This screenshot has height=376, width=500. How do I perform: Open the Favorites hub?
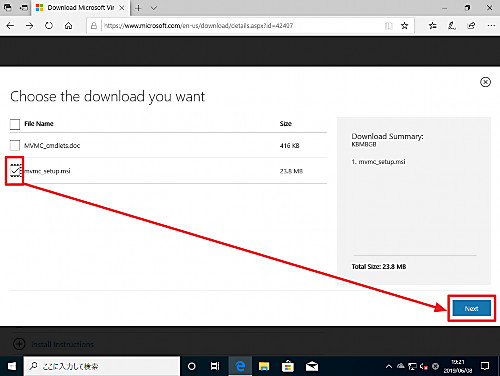pos(432,26)
